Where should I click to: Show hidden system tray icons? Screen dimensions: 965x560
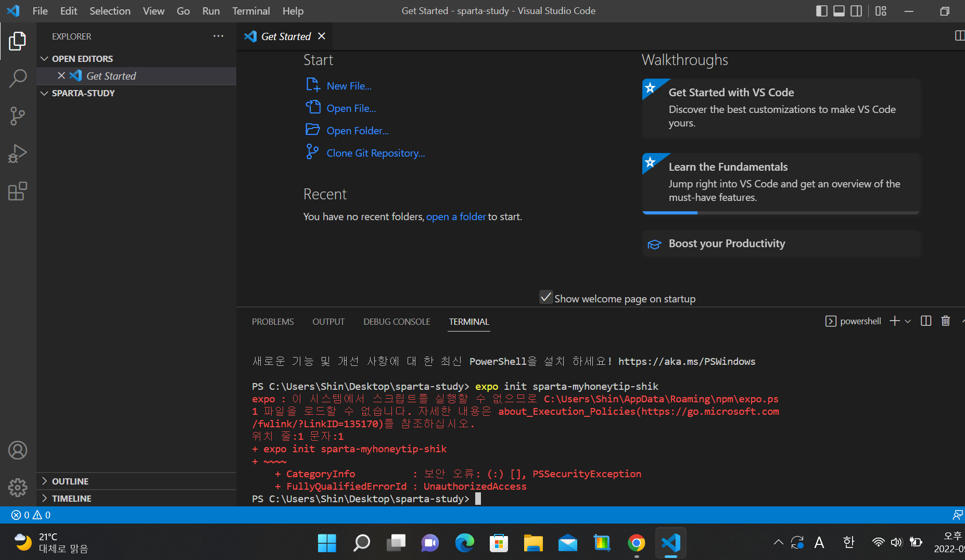point(778,542)
